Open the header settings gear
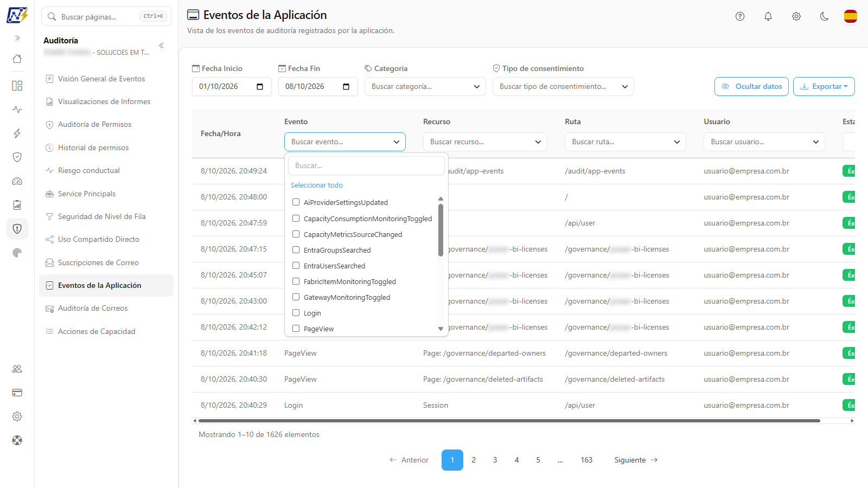868x488 pixels. tap(796, 16)
